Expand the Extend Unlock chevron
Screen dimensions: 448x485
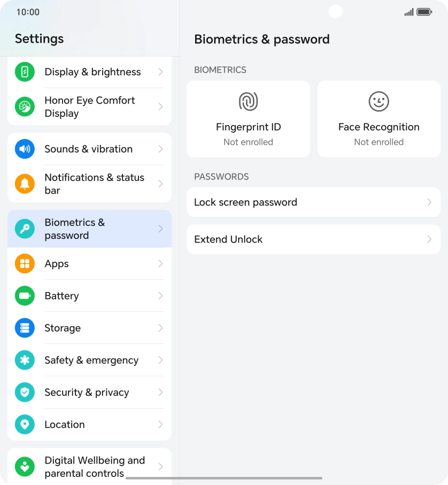(x=429, y=239)
